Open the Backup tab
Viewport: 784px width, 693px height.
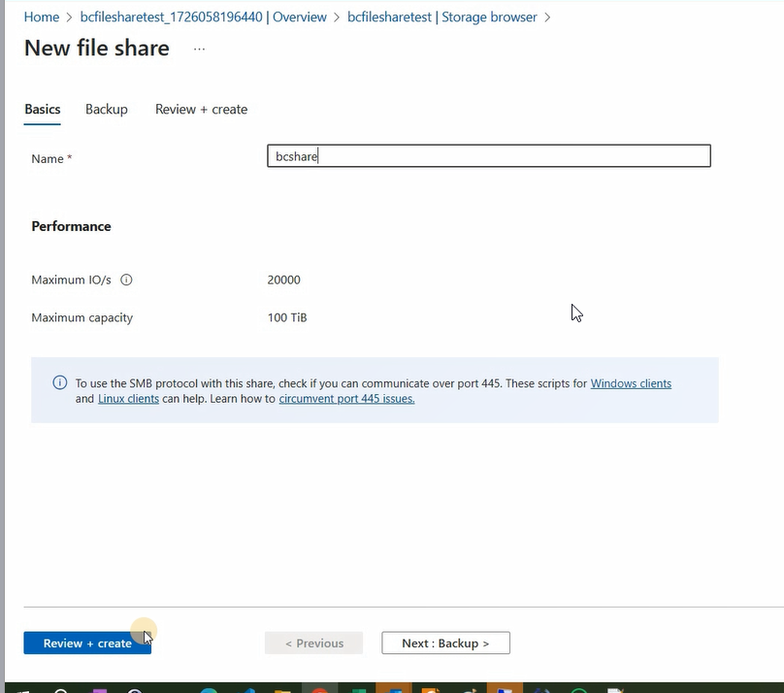pos(107,110)
